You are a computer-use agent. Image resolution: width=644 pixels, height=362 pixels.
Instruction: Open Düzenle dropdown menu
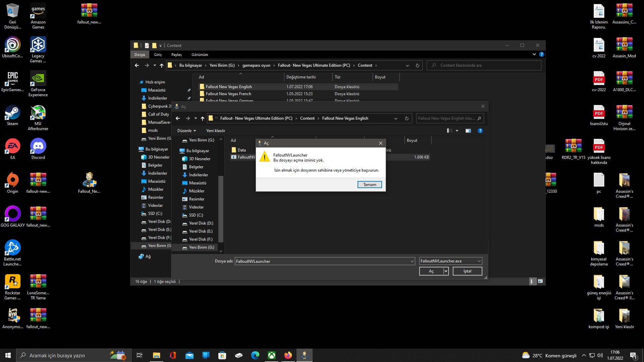186,131
